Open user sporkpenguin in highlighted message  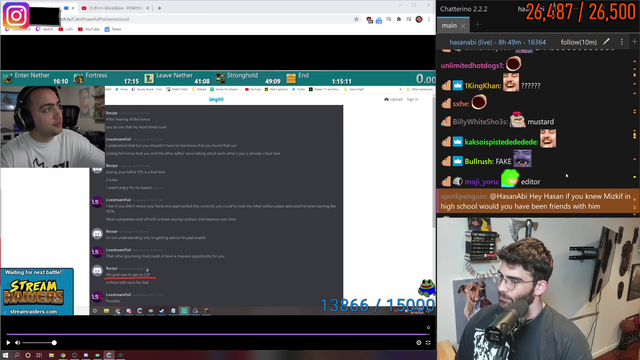pyautogui.click(x=464, y=196)
